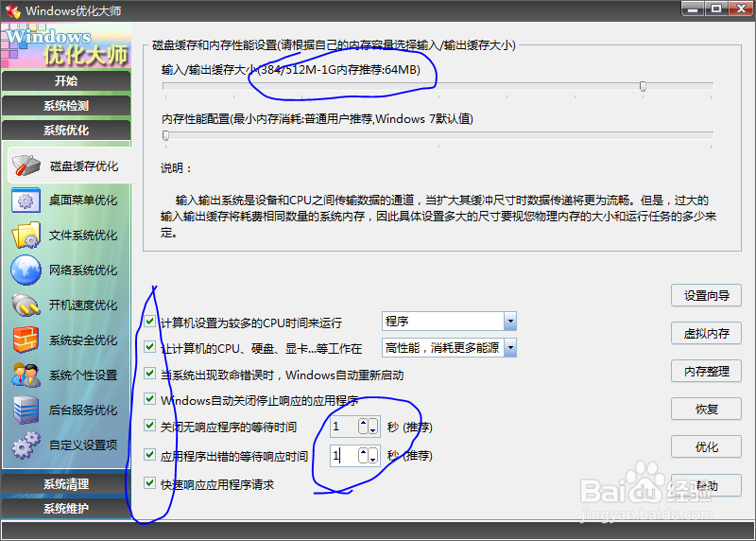This screenshot has width=756, height=541.
Task: Close the Windows优化大师 window
Action: [x=741, y=9]
